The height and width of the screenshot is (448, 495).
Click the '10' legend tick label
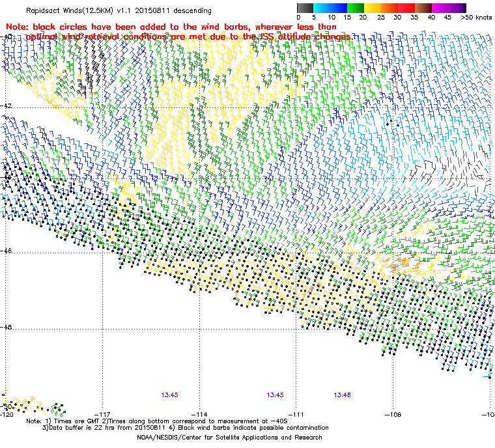click(x=331, y=18)
